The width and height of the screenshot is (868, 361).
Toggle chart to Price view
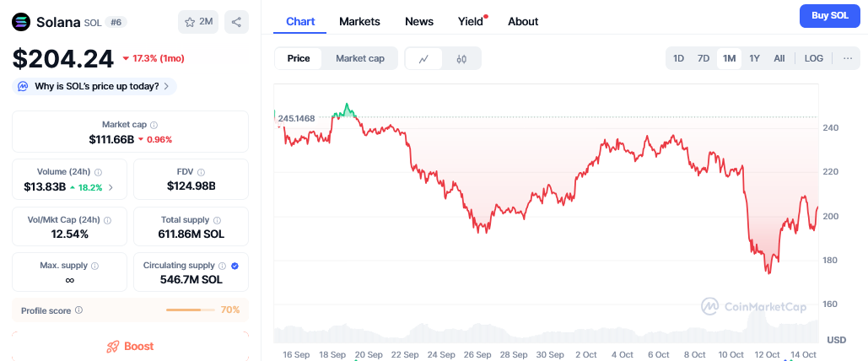coord(299,58)
